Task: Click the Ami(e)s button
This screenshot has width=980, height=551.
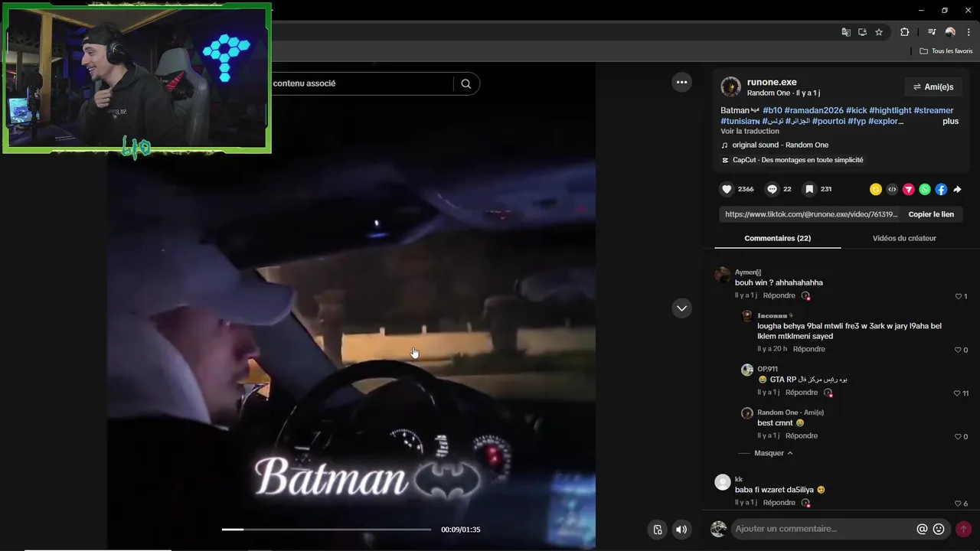Action: [933, 86]
